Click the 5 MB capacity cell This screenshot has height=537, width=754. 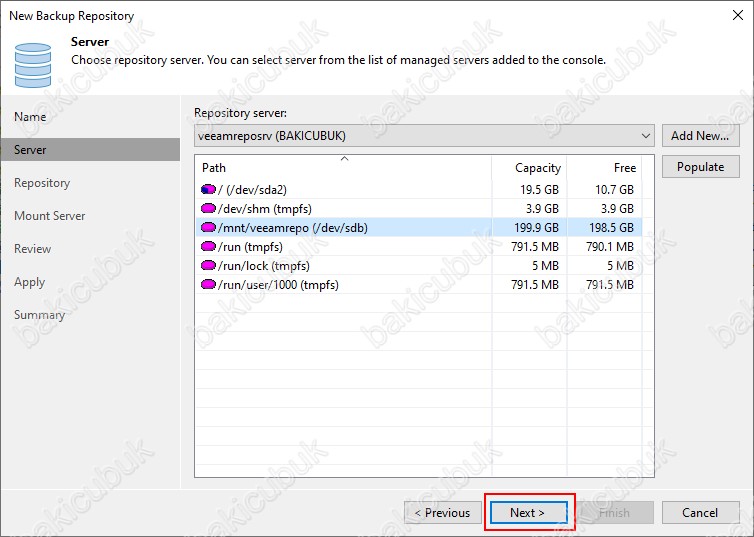(529, 265)
